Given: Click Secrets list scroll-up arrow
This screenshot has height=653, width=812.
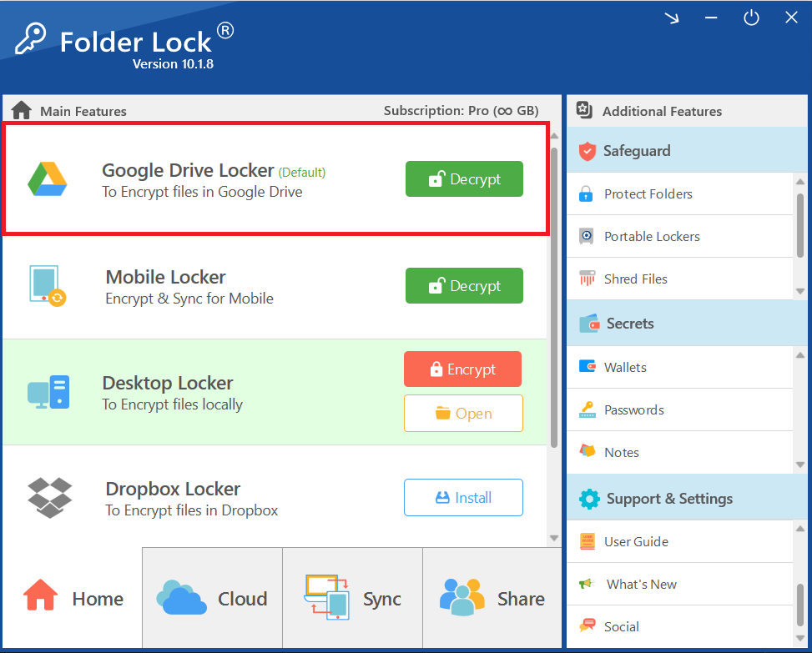Looking at the screenshot, I should [x=800, y=355].
